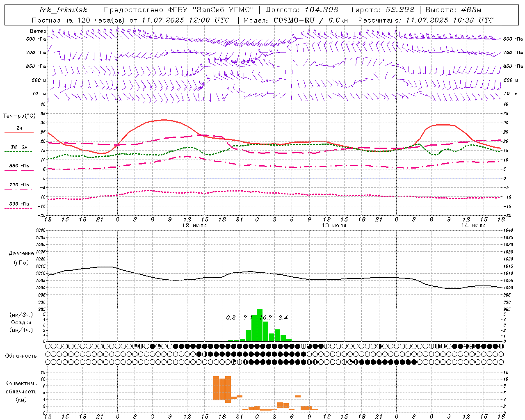Image resolution: width=525 pixels, height=420 pixels.
Task: Click the "500 м" wind level label on left
Action: pyautogui.click(x=39, y=80)
